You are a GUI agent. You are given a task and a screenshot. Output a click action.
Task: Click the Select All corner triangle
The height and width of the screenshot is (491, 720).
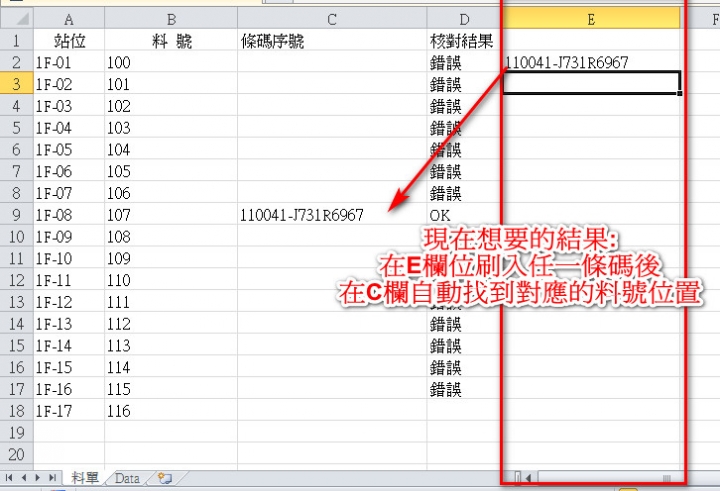point(17,19)
